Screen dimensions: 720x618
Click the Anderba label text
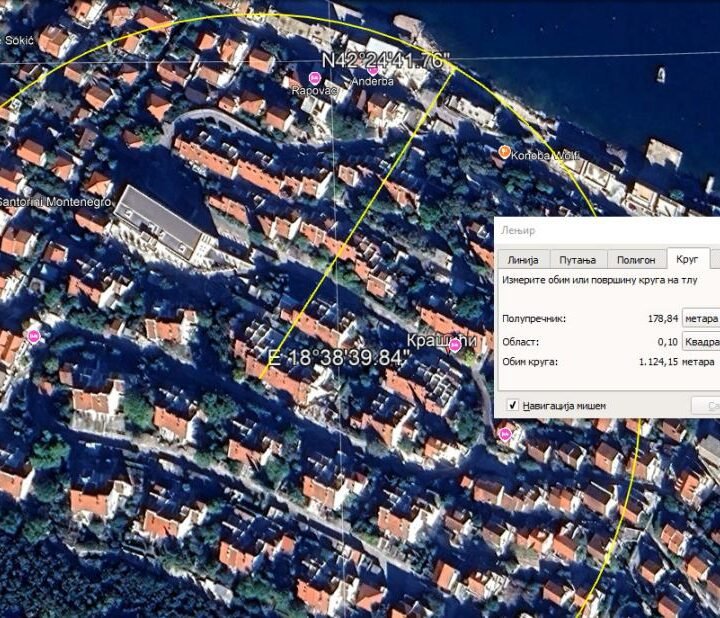pyautogui.click(x=372, y=81)
